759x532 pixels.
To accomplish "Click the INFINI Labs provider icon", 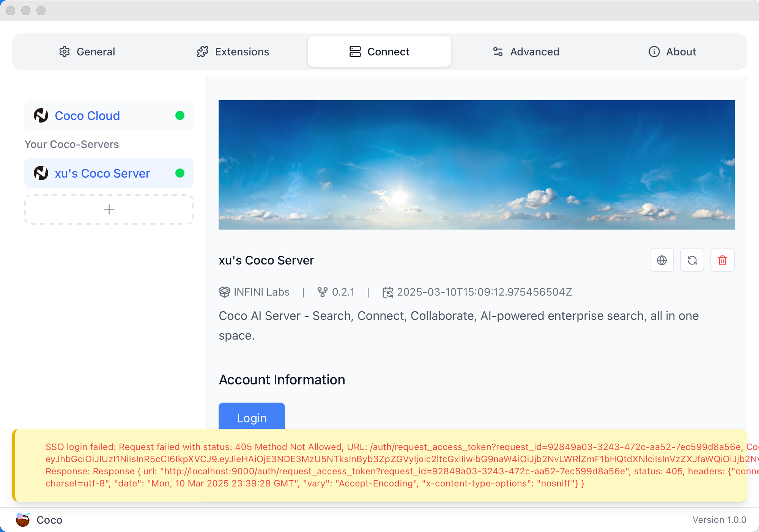I will (x=224, y=292).
